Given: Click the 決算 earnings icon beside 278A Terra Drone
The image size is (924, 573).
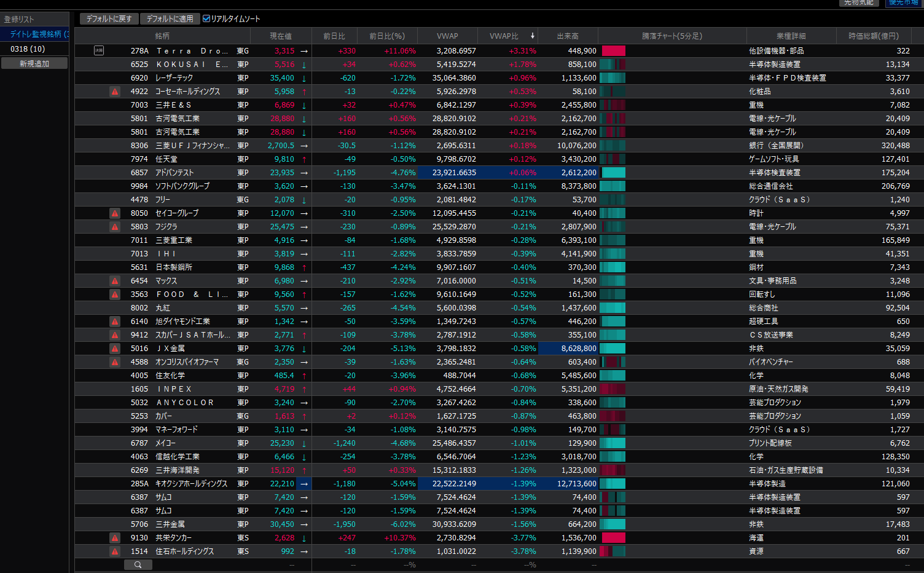Looking at the screenshot, I should click(x=99, y=51).
